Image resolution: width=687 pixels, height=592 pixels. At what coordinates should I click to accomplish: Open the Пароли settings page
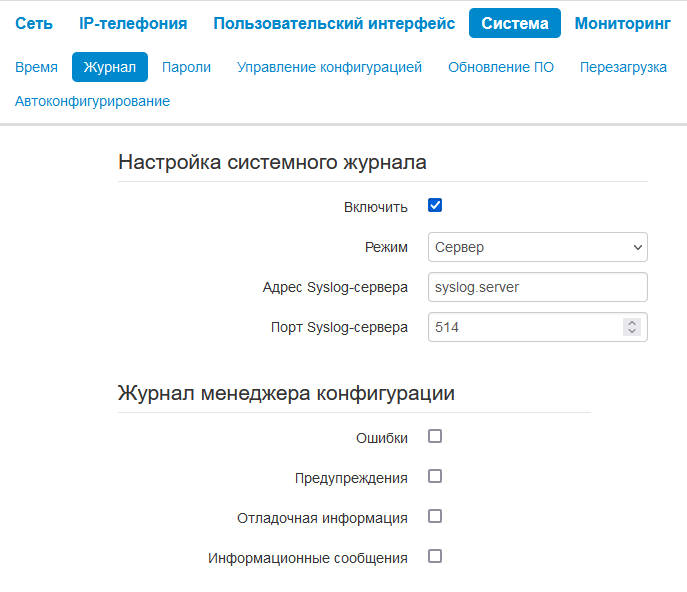tap(186, 67)
